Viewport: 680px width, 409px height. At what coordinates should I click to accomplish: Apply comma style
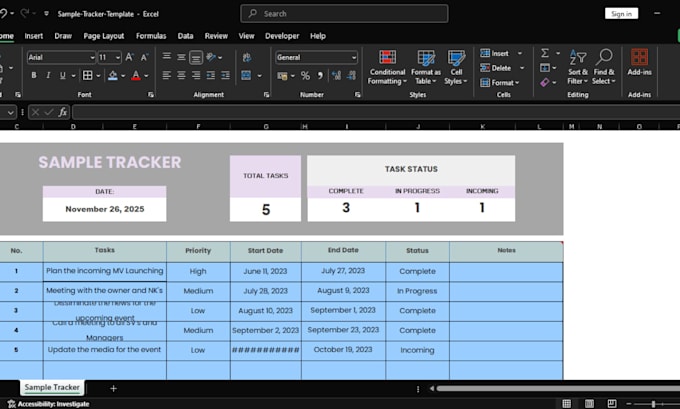point(320,76)
